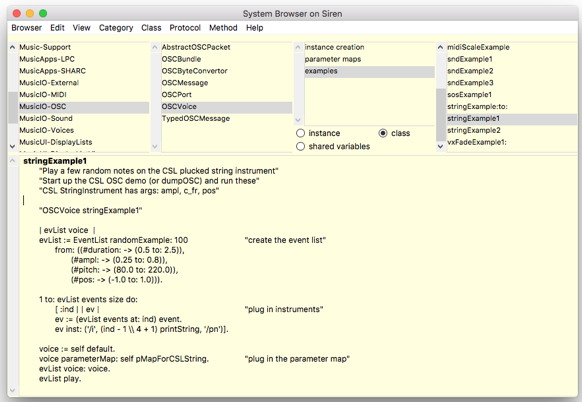Image resolution: width=582 pixels, height=402 pixels.
Task: Select AbstractOSCPacket class
Action: [x=226, y=47]
